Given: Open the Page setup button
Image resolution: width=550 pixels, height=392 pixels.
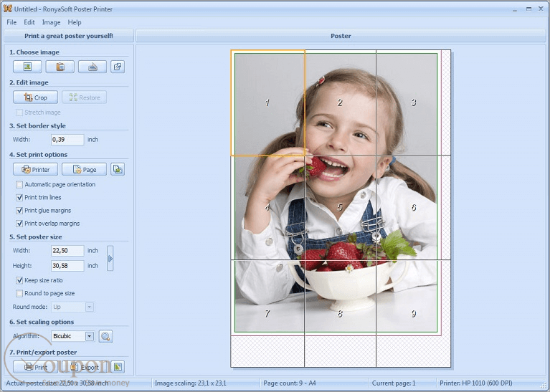Looking at the screenshot, I should point(84,169).
